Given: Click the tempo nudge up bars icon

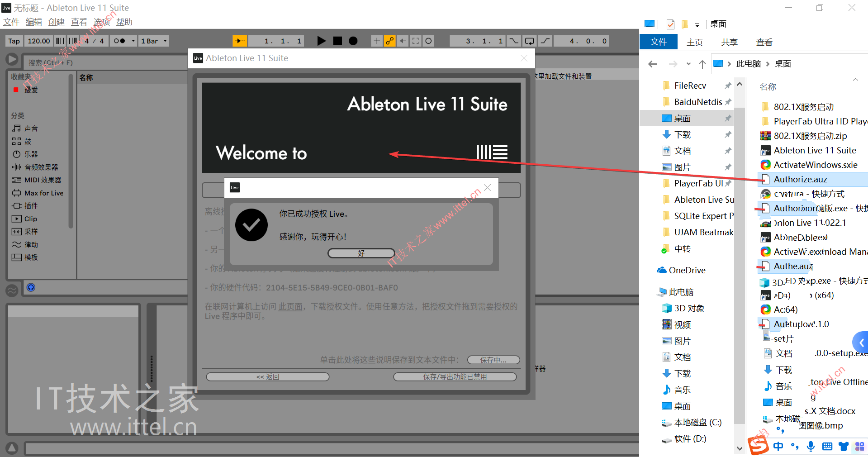Looking at the screenshot, I should coord(73,41).
